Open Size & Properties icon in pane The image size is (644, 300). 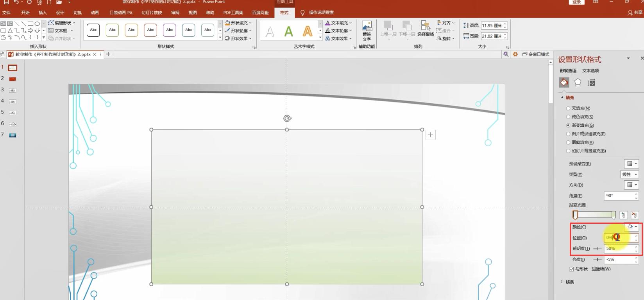(x=591, y=83)
